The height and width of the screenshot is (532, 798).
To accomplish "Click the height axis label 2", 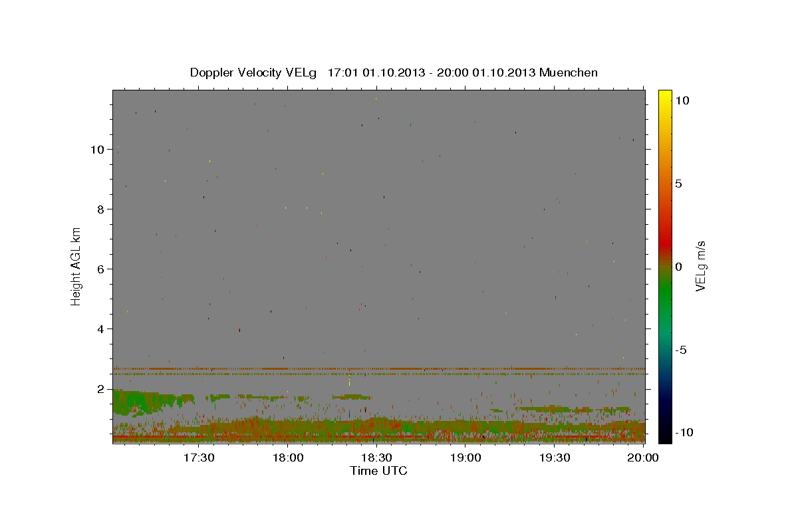I will [x=101, y=389].
